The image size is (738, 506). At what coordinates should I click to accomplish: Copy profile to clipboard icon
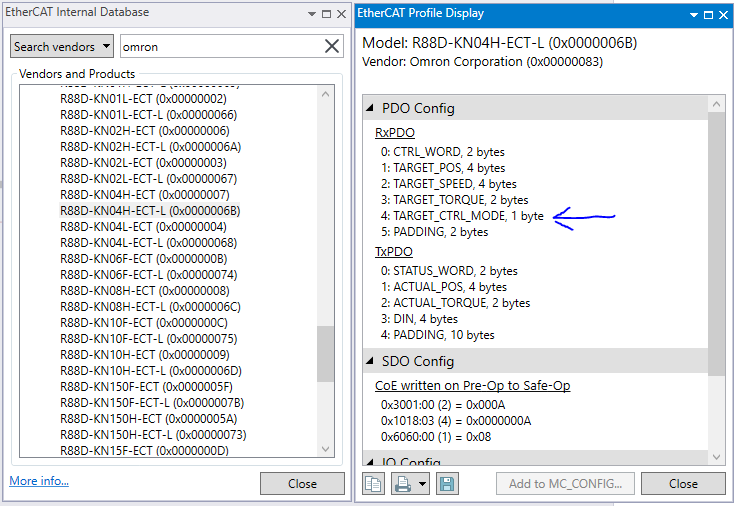pos(373,483)
